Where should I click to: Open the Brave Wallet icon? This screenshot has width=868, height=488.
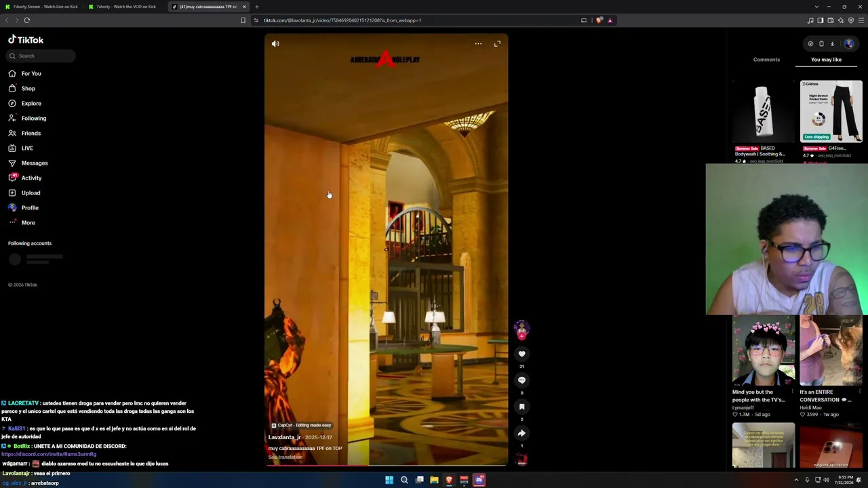click(x=831, y=20)
